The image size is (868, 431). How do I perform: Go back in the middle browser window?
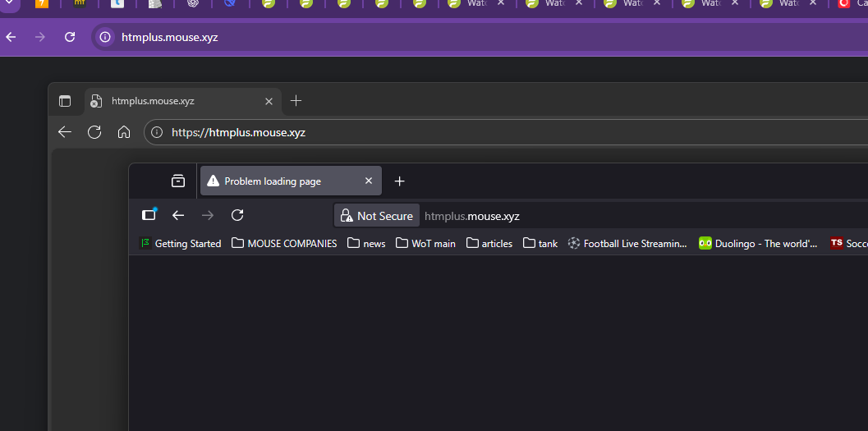click(65, 132)
